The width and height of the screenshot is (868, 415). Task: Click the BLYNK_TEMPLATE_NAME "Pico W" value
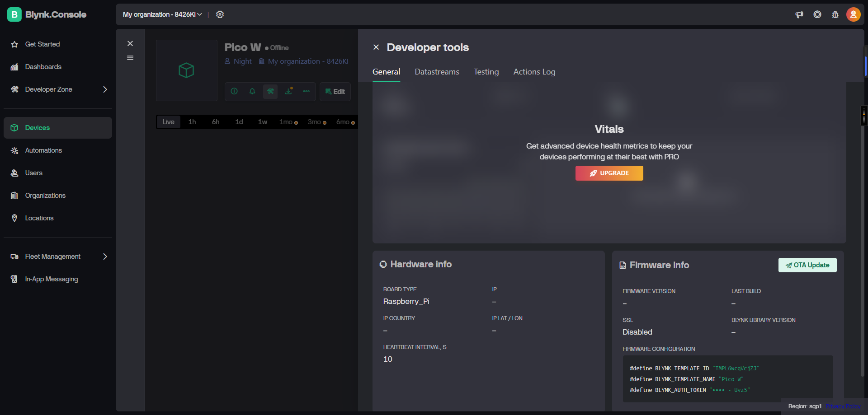tap(731, 379)
